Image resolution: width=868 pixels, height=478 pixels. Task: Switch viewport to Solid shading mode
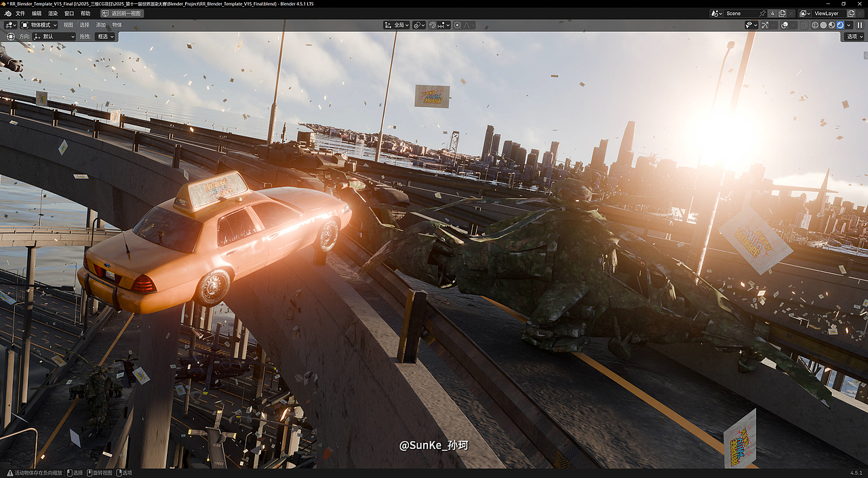(824, 25)
